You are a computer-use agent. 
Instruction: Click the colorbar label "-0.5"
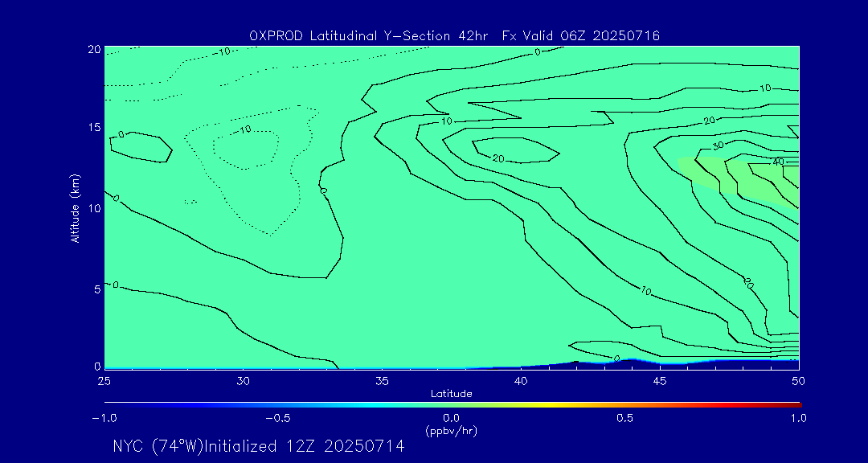click(x=278, y=418)
